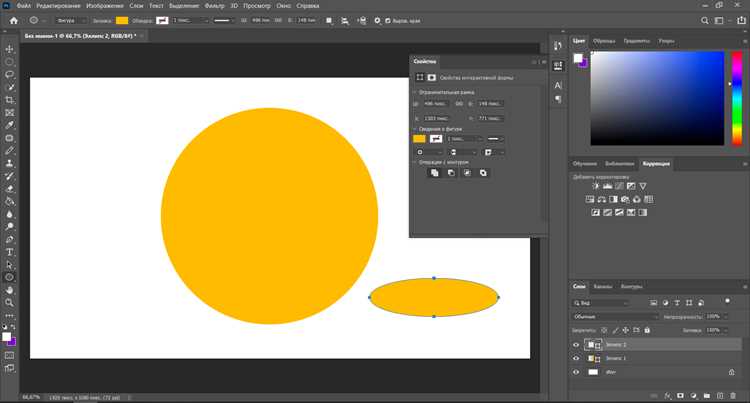Hide the Ellipse 1 layer with eye icon
This screenshot has width=750, height=403.
pyautogui.click(x=576, y=358)
